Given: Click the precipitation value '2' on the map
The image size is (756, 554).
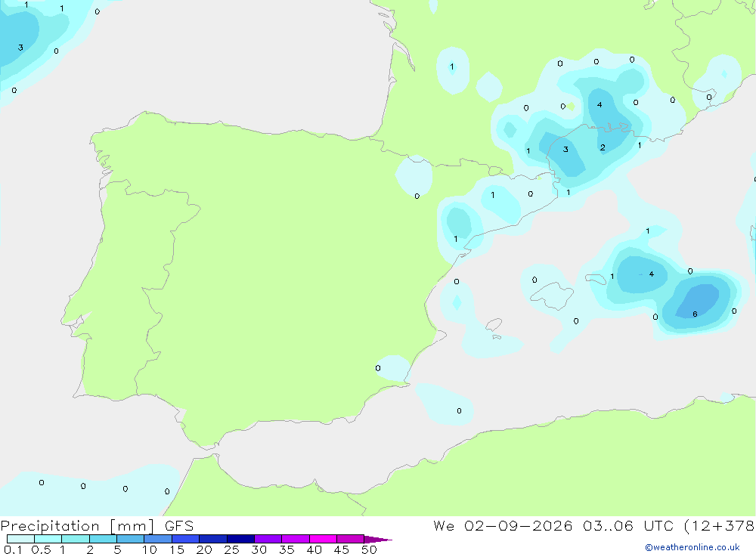Looking at the screenshot, I should 603,147.
